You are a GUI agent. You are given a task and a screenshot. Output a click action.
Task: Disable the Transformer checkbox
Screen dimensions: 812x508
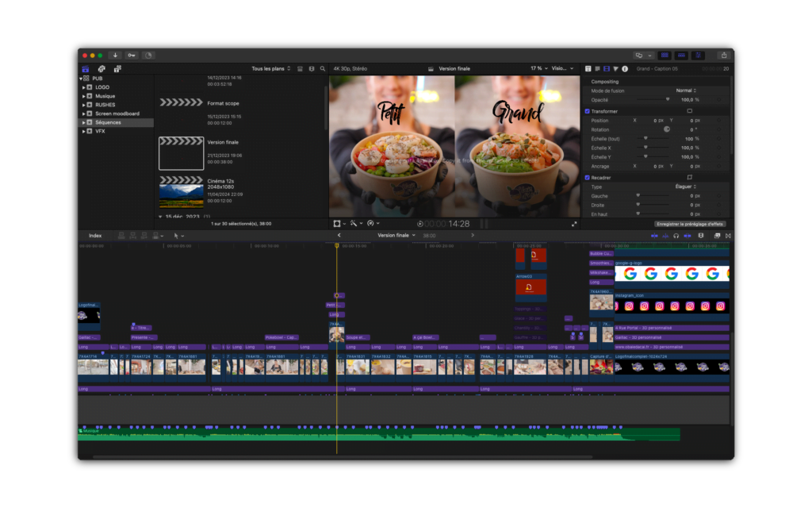(x=588, y=111)
